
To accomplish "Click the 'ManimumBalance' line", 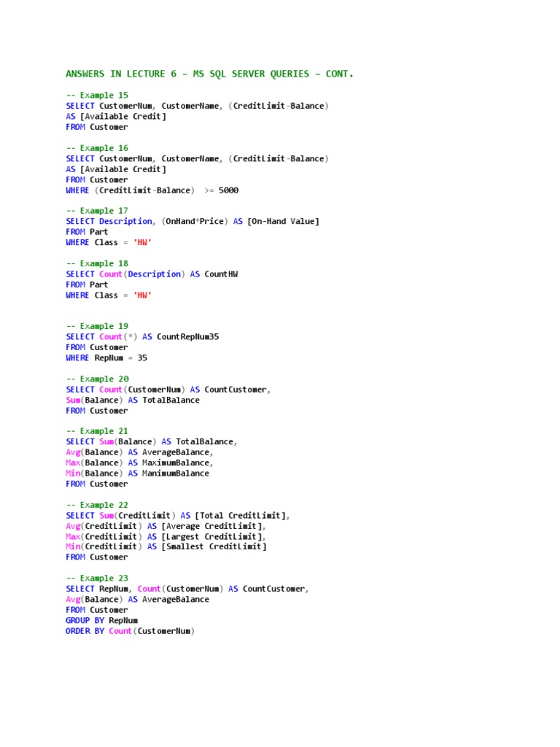I will [138, 473].
